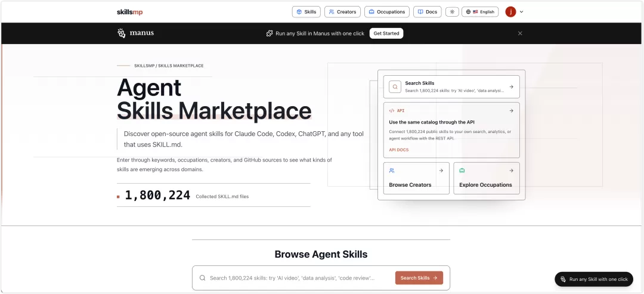
Task: Open the Explore Occupations card
Action: click(x=487, y=178)
